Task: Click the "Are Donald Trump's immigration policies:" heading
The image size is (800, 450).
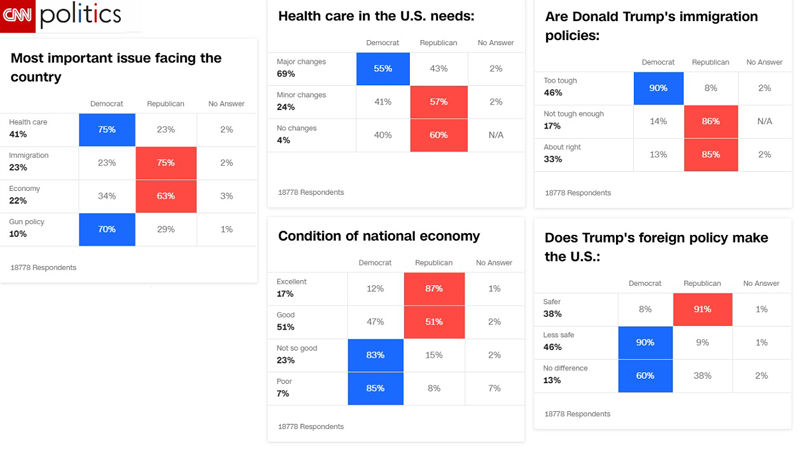Action: [x=651, y=26]
